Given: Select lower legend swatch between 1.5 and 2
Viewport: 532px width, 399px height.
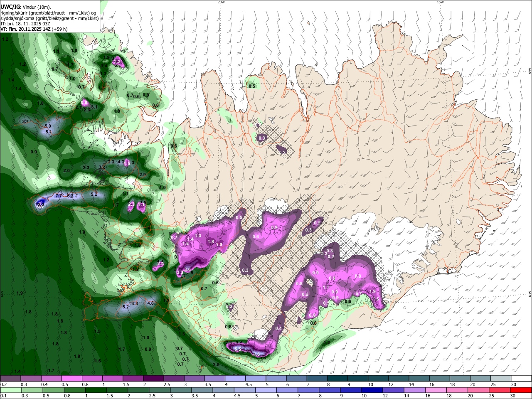Looking at the screenshot, I should 118,390.
